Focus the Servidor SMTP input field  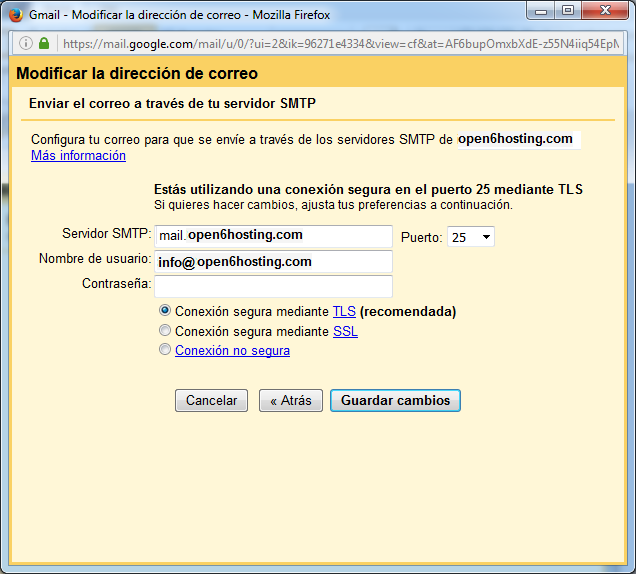[x=273, y=236]
